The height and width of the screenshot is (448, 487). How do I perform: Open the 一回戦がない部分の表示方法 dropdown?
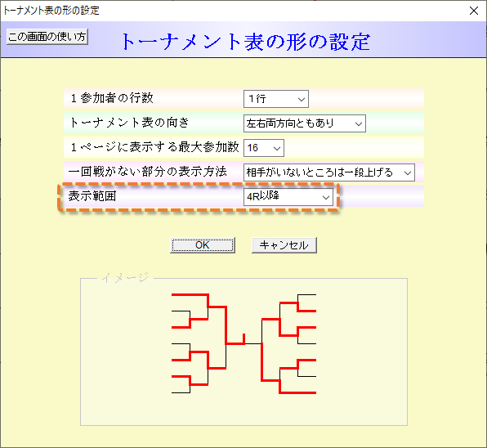[x=329, y=172]
